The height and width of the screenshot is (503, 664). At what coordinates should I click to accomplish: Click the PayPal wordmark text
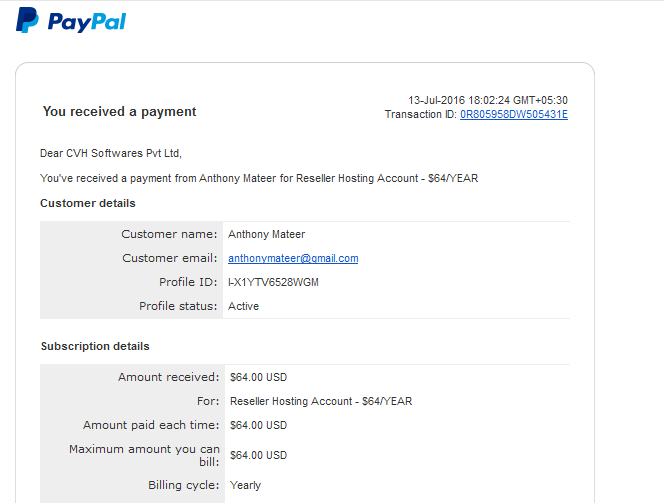87,22
